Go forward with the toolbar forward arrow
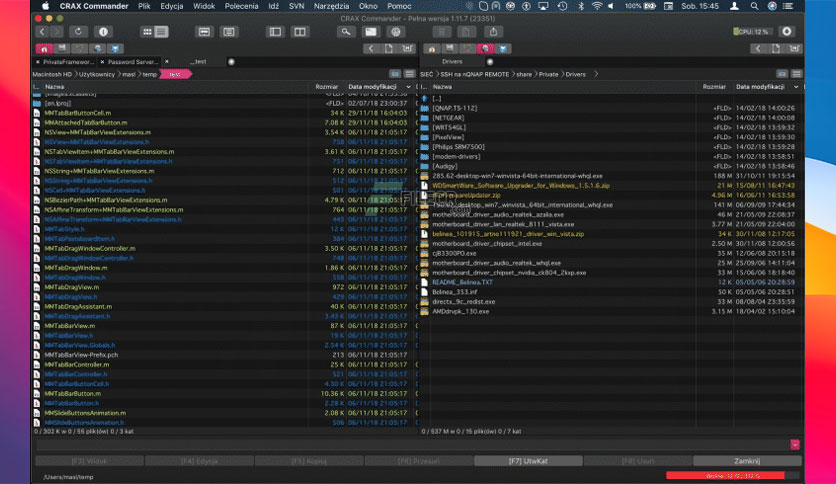The height and width of the screenshot is (484, 836). (56, 32)
